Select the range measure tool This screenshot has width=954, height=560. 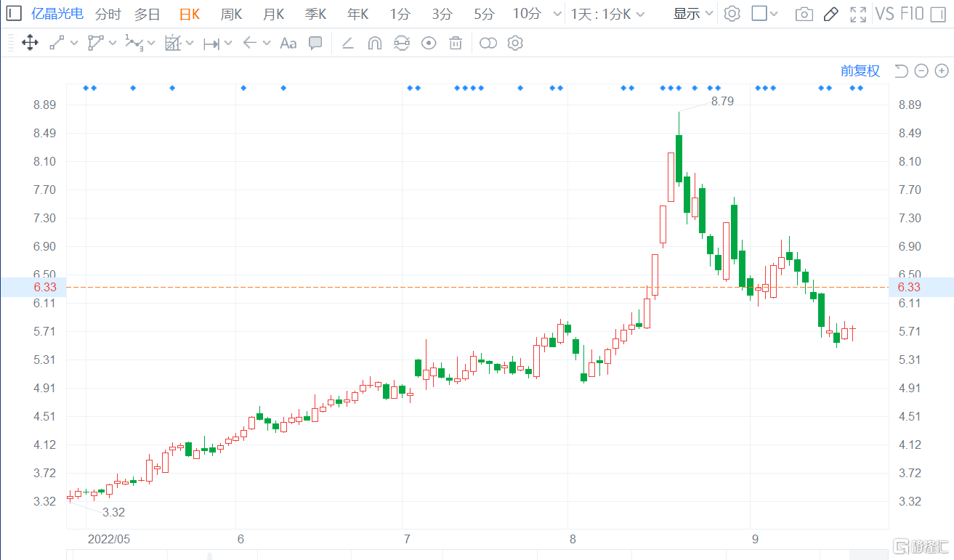click(211, 44)
